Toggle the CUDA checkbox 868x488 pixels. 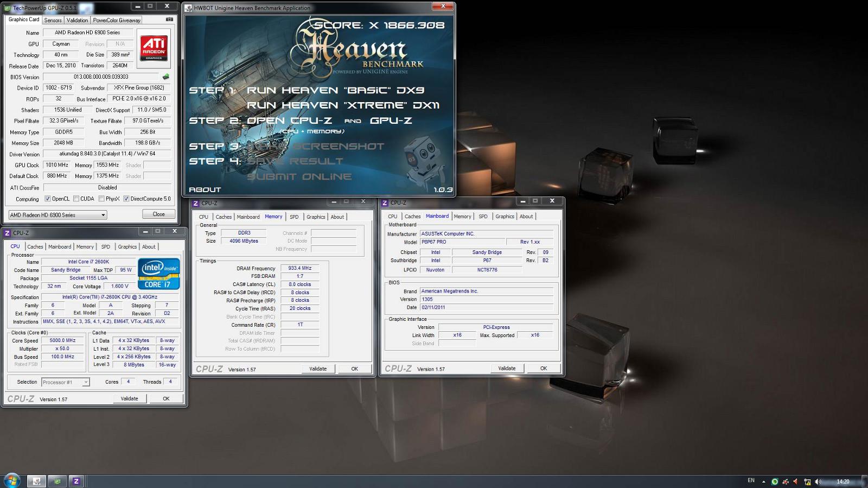click(76, 199)
